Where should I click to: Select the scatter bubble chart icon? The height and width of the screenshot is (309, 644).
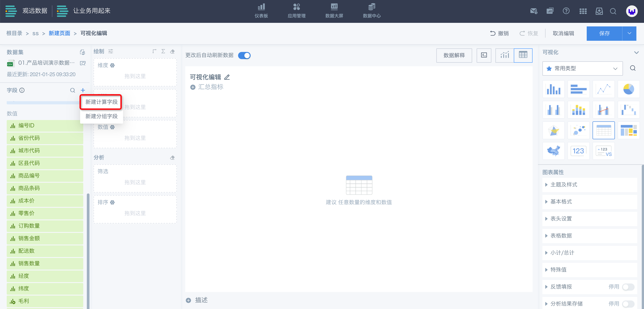point(578,130)
